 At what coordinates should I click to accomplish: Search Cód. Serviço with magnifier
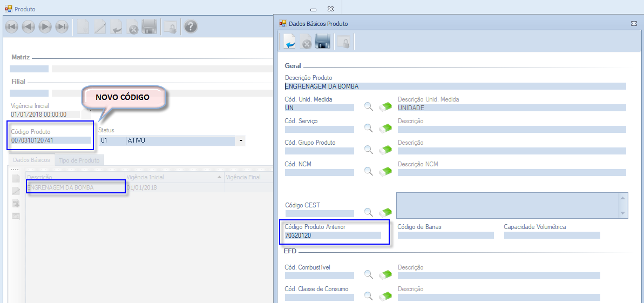[x=369, y=128]
